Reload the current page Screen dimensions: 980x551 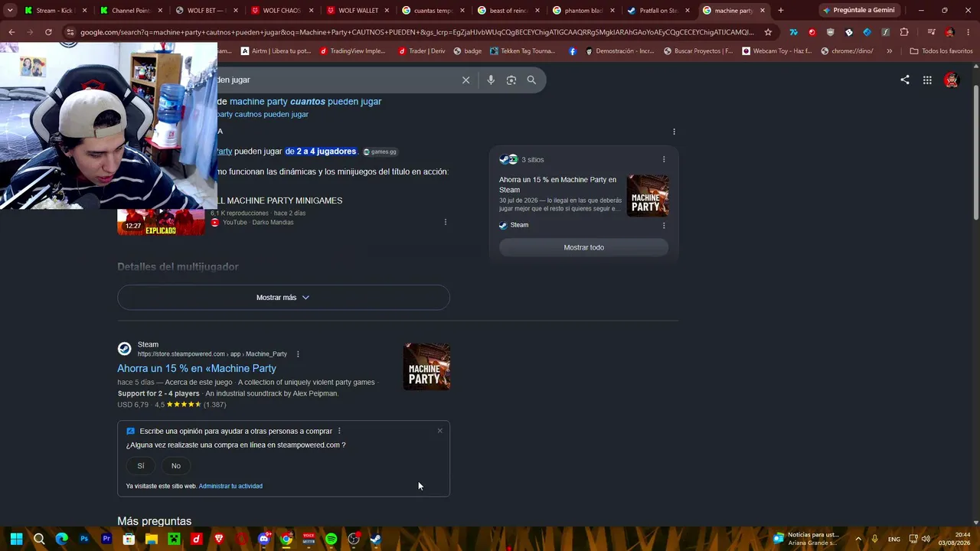[x=48, y=32]
